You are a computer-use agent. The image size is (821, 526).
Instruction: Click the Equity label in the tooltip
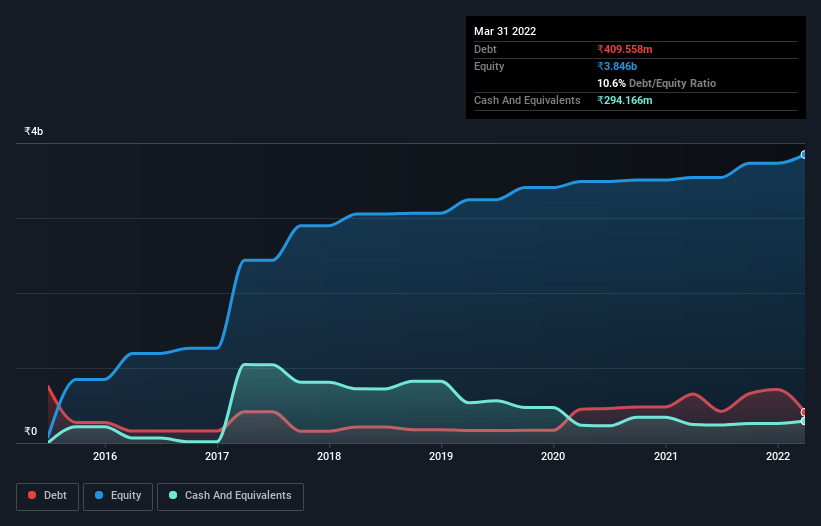[x=489, y=66]
